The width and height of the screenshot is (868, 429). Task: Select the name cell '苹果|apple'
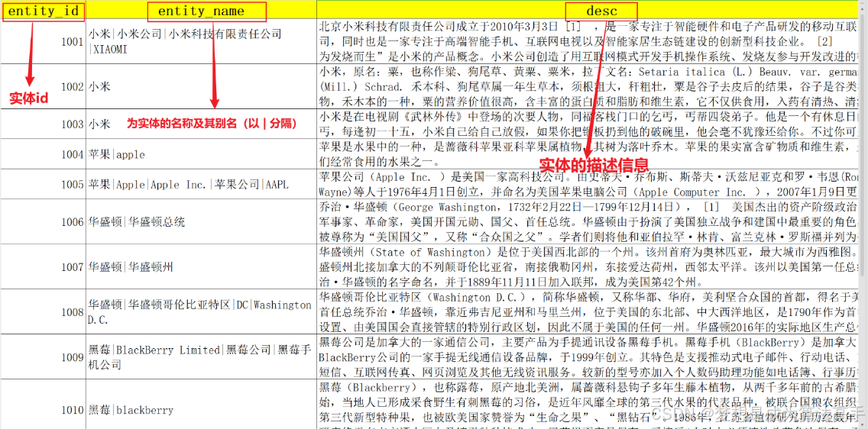coord(202,154)
